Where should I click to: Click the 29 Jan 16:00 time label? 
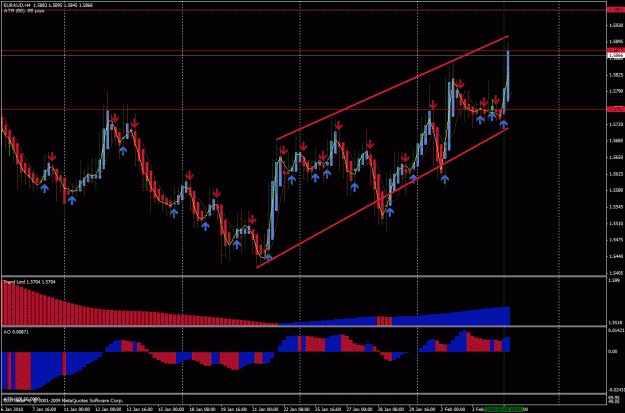[422, 409]
